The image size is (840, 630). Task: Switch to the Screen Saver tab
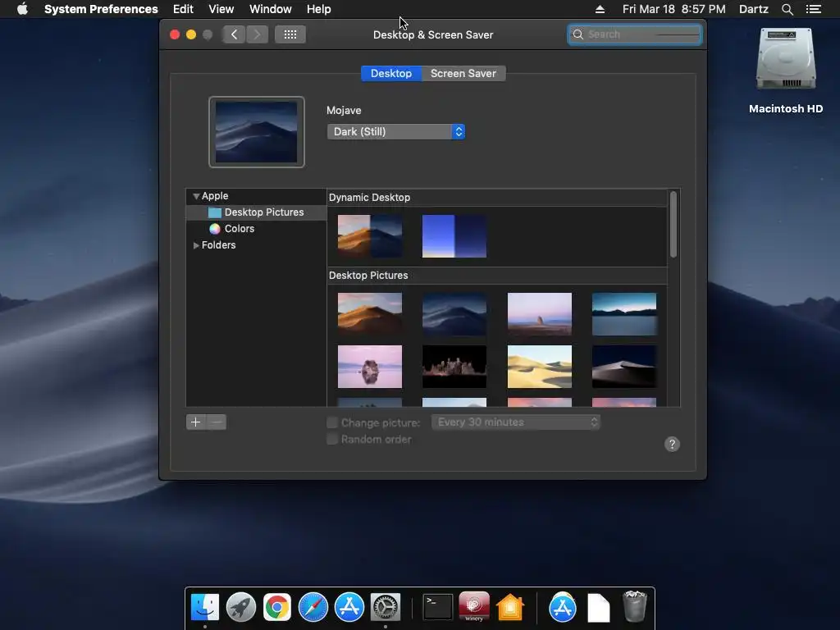click(463, 73)
